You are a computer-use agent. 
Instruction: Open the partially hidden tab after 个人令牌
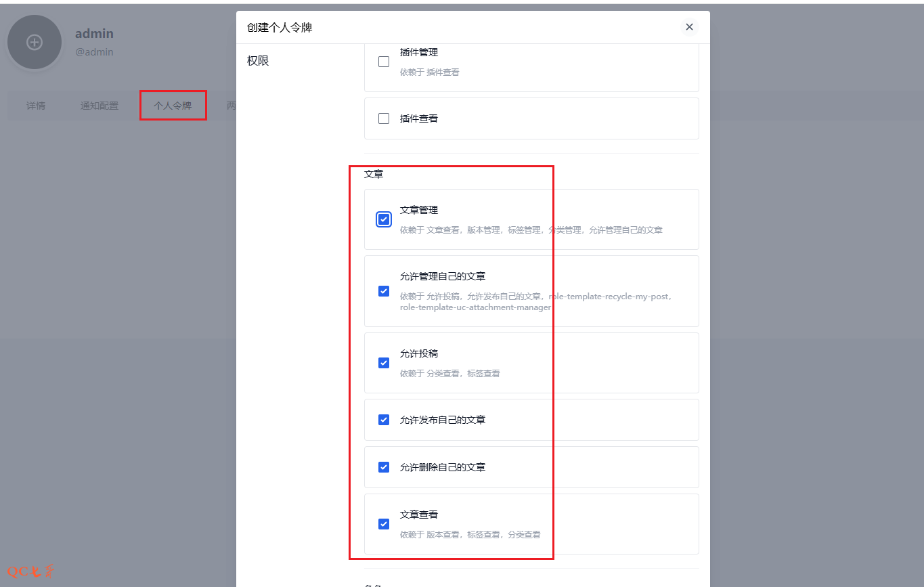pyautogui.click(x=230, y=106)
